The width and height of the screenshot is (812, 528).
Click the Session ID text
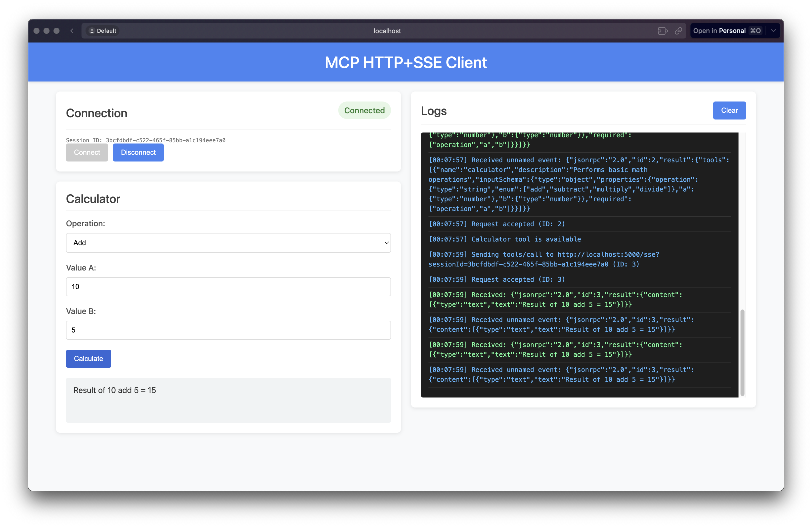(145, 140)
